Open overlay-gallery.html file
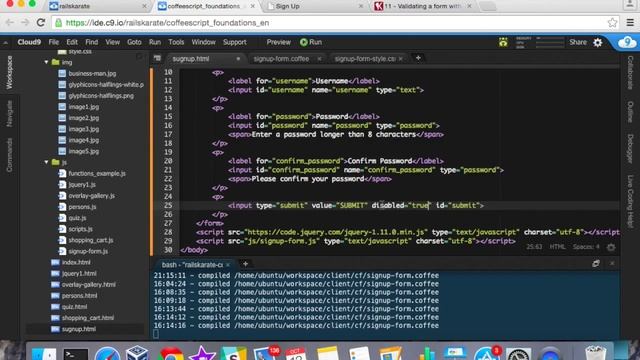The image size is (640, 360). pyautogui.click(x=89, y=284)
